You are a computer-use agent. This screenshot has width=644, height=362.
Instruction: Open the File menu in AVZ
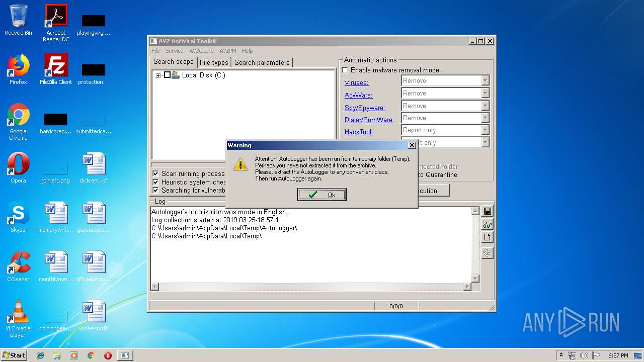coord(155,51)
